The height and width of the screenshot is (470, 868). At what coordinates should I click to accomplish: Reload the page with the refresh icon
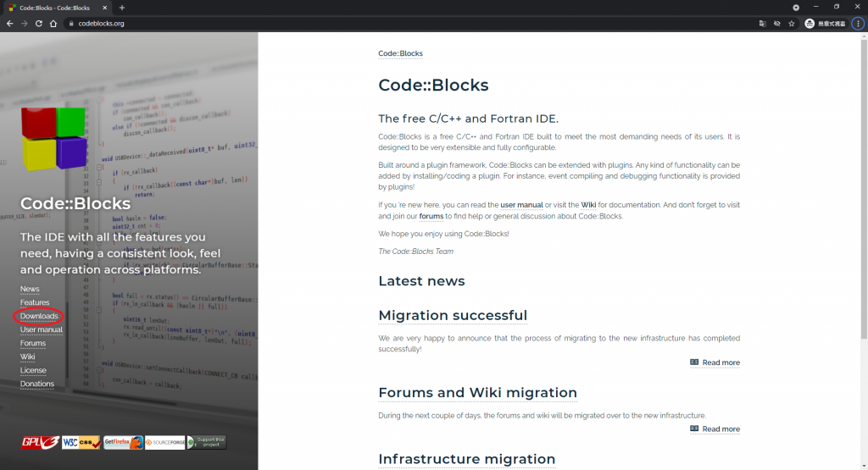point(39,23)
